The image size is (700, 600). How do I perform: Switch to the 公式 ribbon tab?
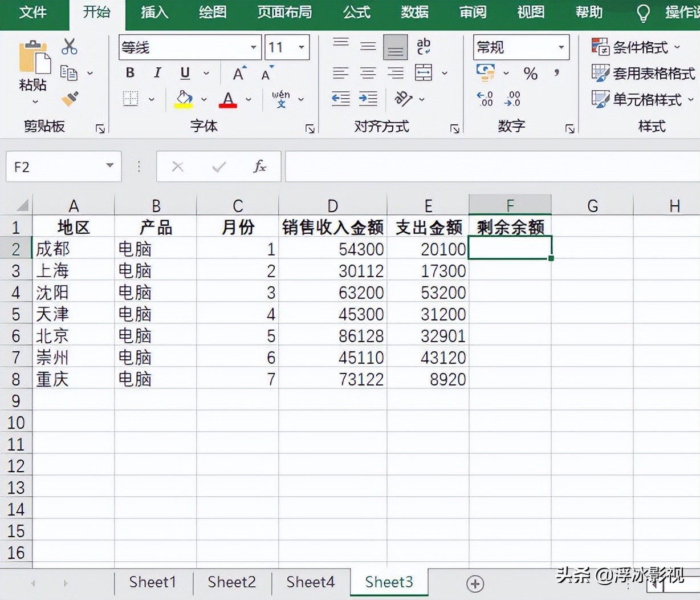357,12
